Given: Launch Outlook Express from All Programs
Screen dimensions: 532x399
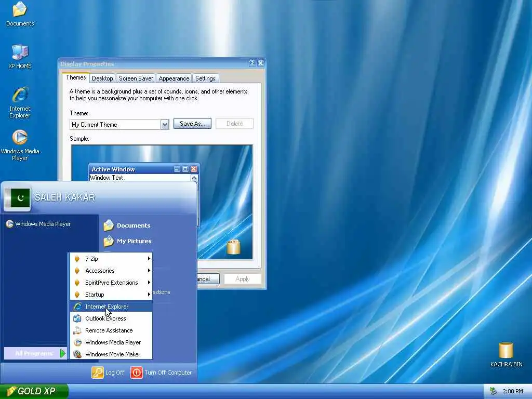Looking at the screenshot, I should coord(111,318).
